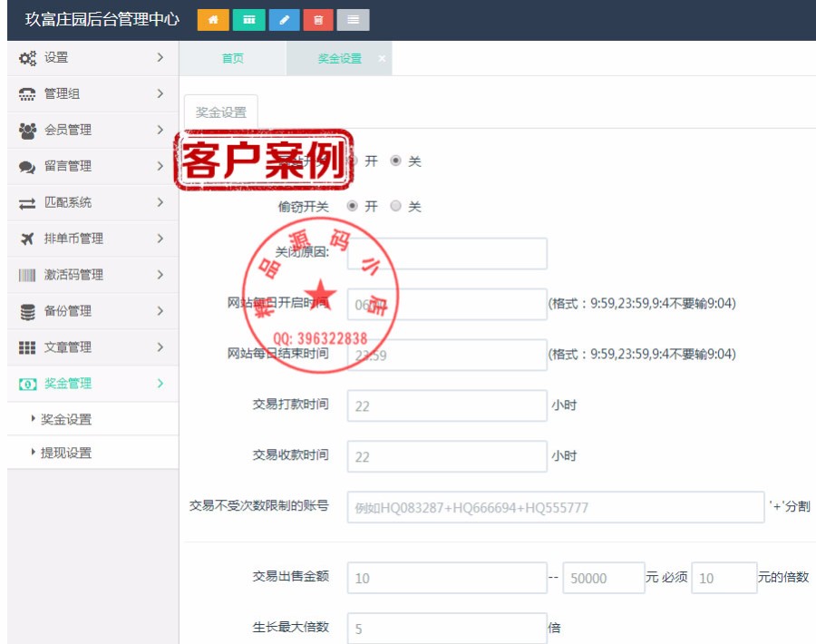Viewport: 816px width, 644px height.
Task: Select the 奖金设置 panel tab
Action: coord(220,112)
